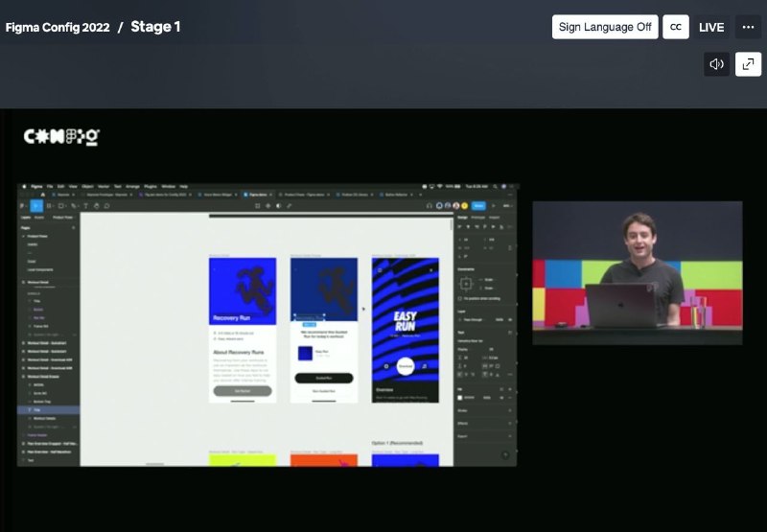Switch to the Inspect tab
The image size is (767, 532).
point(494,217)
